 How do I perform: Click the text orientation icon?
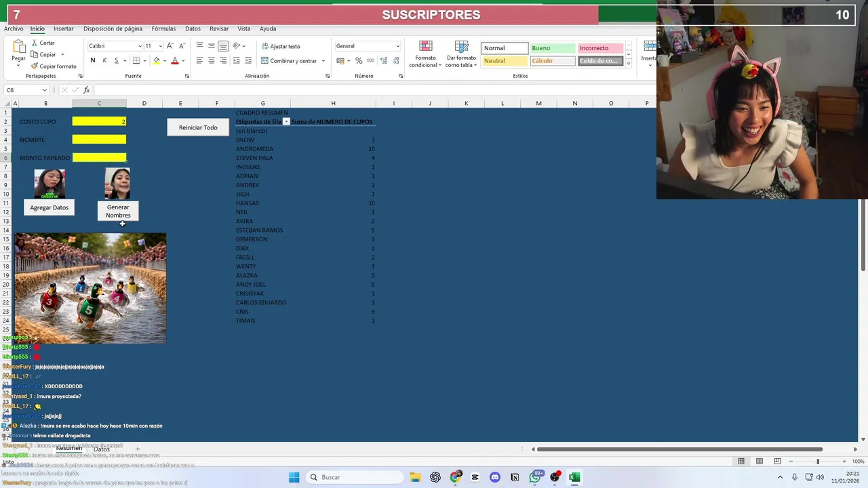click(x=237, y=46)
